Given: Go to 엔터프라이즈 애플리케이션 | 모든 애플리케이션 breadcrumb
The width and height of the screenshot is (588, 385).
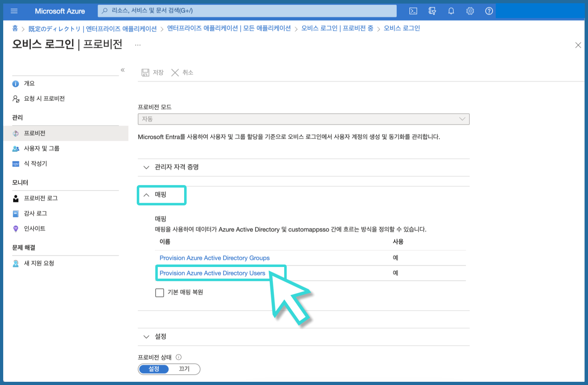Looking at the screenshot, I should (229, 28).
